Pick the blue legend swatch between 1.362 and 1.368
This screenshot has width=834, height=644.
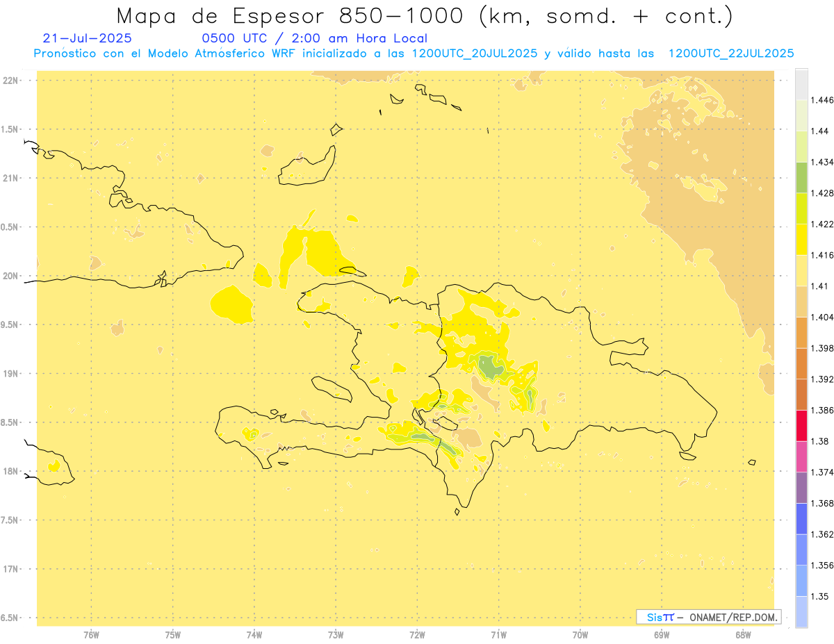pyautogui.click(x=801, y=519)
